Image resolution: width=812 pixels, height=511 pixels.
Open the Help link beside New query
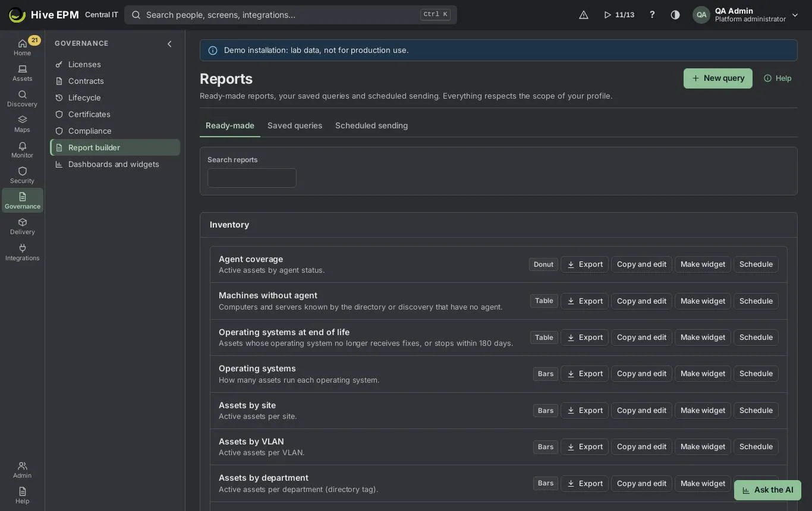click(x=778, y=78)
